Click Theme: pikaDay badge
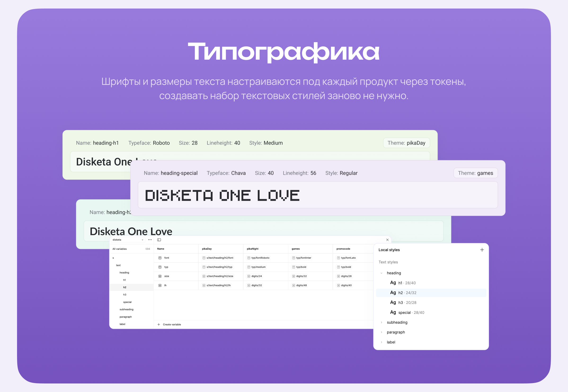Viewport: 568px width, 392px height. pyautogui.click(x=406, y=143)
